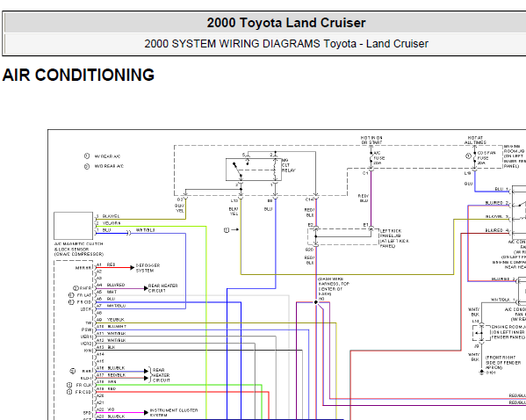
Task: Select the dash wire harness splice dot
Action: click(x=315, y=302)
